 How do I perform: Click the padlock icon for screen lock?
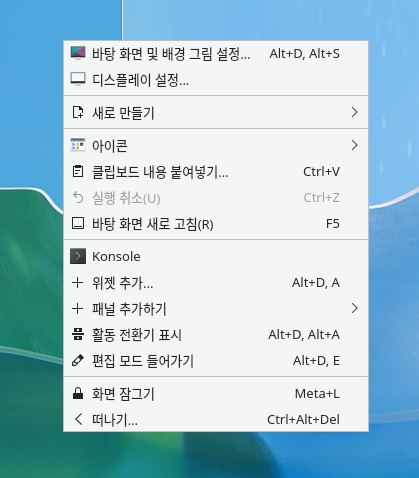tap(78, 393)
